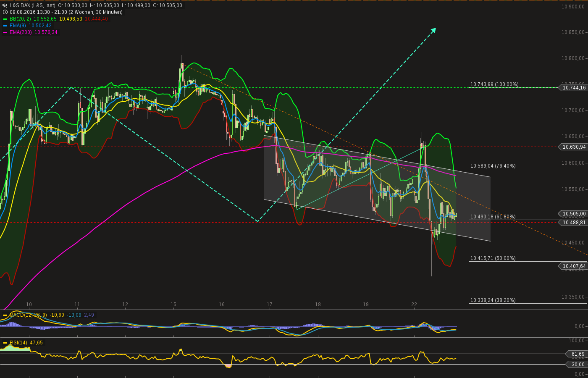Click the 10.630,94 price tag
The height and width of the screenshot is (378, 588).
tap(573, 147)
